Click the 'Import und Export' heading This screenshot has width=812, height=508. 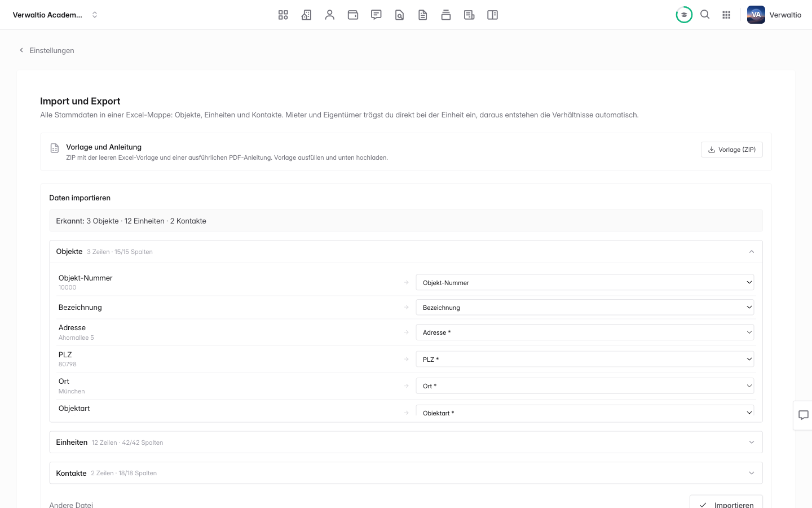point(80,102)
